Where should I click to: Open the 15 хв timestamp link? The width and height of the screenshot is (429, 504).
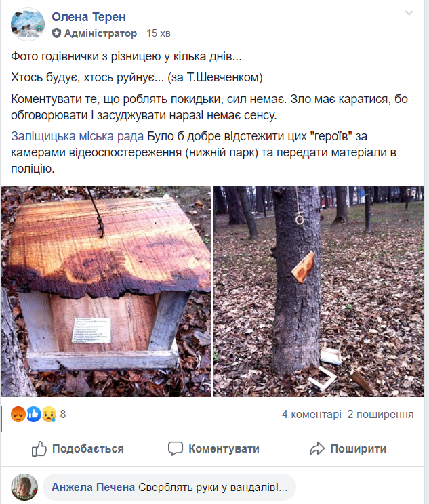point(159,33)
